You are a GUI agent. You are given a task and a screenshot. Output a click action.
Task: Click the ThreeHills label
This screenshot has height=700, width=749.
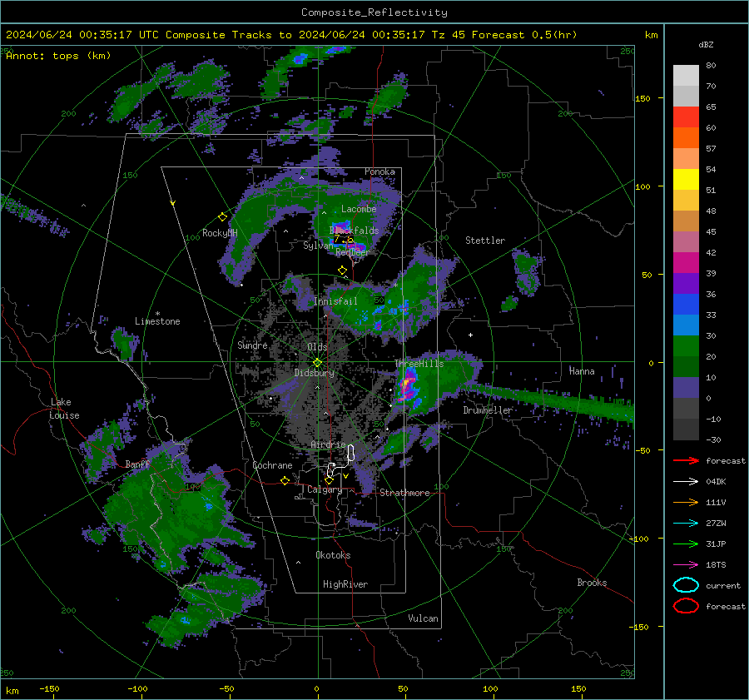(419, 364)
